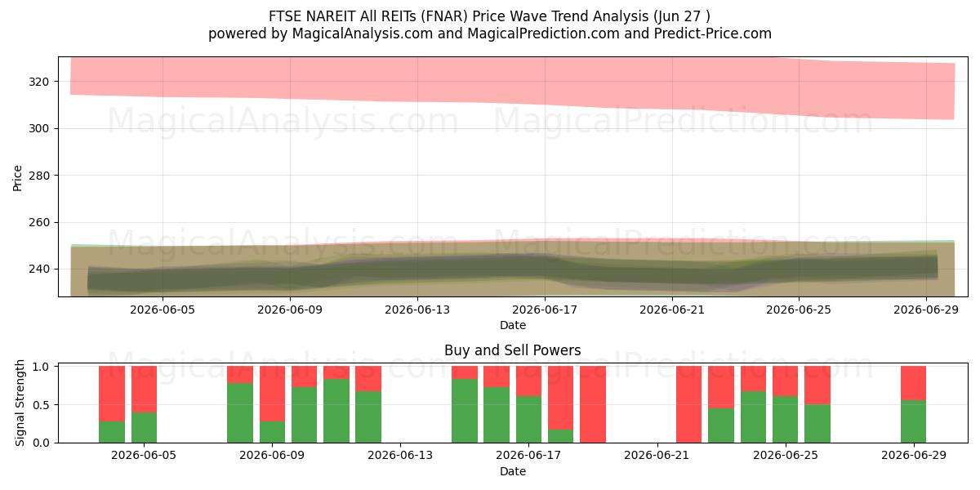Click the green buy segment of the 2026-06-17 bar
Screen dimensions: 980x490
[528, 419]
